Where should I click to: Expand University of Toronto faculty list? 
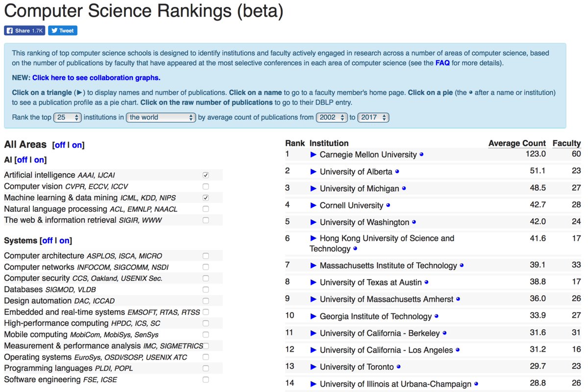[x=314, y=367]
